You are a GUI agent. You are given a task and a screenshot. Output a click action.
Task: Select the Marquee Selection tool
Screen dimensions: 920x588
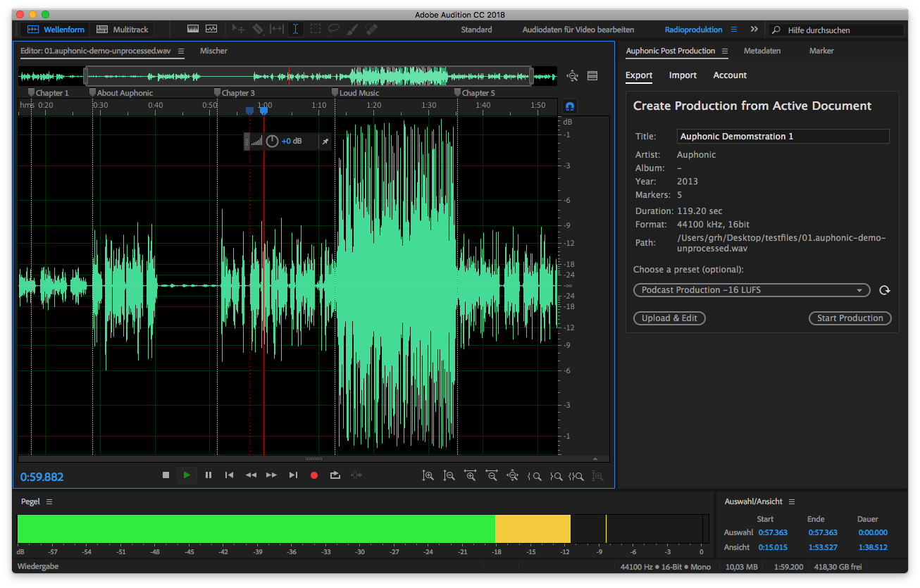[x=315, y=29]
